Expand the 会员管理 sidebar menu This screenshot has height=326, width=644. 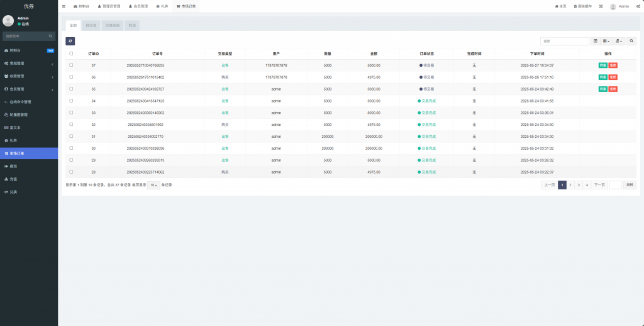pyautogui.click(x=29, y=89)
